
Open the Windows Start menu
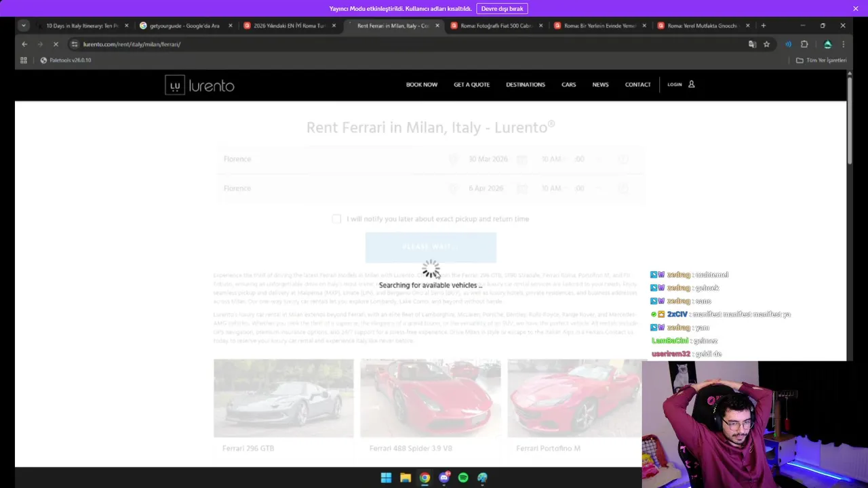386,478
